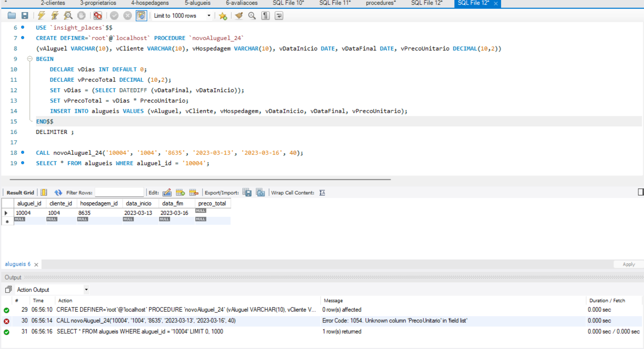Edit current row pencil icon
Viewport: 644px width, 349px height.
(x=167, y=193)
